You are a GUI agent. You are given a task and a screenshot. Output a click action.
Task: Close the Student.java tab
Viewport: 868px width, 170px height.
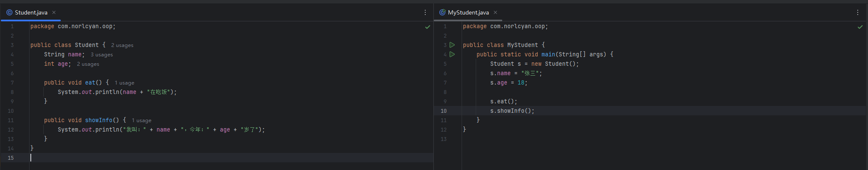(x=54, y=12)
